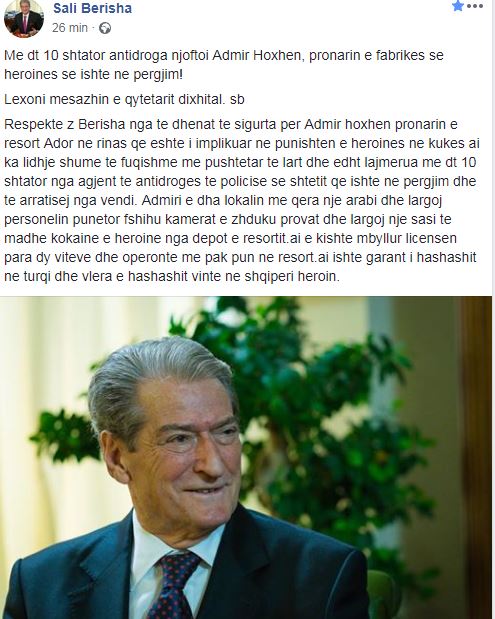Click the line starting "madhe kokaine e heroine"
This screenshot has height=619, width=495.
click(231, 238)
